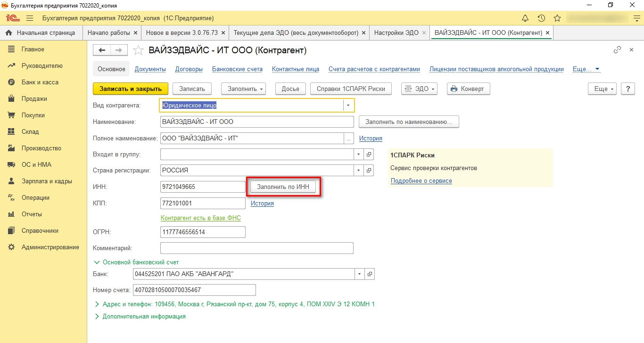Expand the Входит в группу dropdown arrow

(359, 155)
